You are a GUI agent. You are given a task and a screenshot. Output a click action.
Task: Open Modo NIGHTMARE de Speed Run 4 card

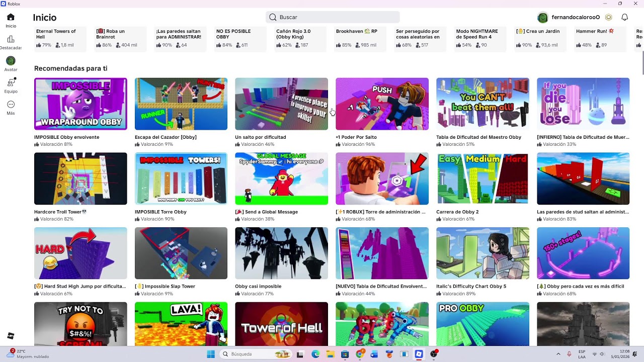coord(480,39)
